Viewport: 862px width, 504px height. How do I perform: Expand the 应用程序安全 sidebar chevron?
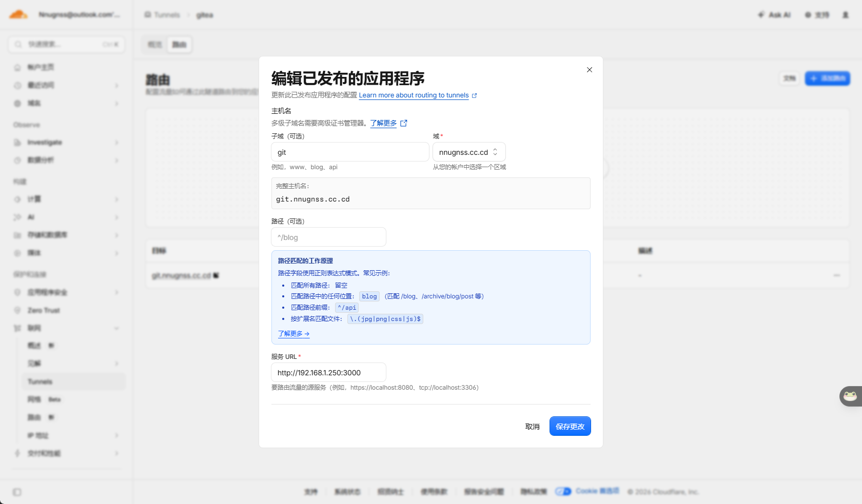pyautogui.click(x=116, y=292)
